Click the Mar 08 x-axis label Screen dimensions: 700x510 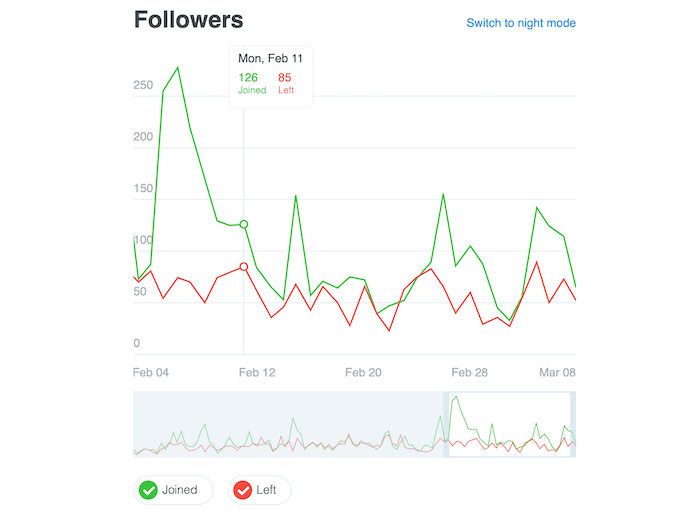click(x=557, y=373)
